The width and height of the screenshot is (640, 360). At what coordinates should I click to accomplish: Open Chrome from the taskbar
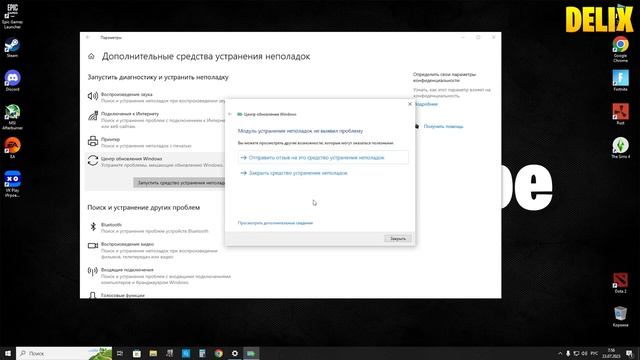tap(218, 353)
